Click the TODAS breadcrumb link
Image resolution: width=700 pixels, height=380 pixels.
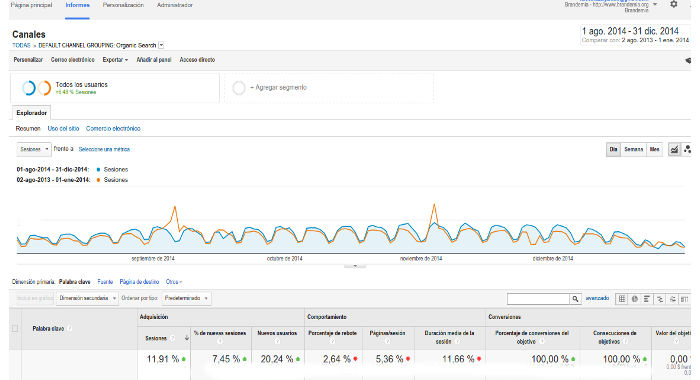pyautogui.click(x=21, y=46)
